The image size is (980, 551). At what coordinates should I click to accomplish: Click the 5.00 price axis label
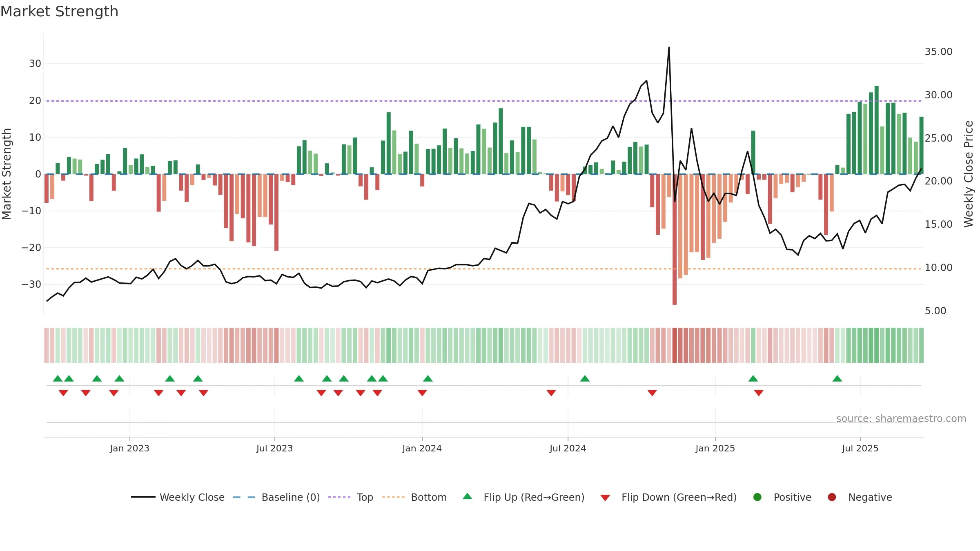(935, 311)
